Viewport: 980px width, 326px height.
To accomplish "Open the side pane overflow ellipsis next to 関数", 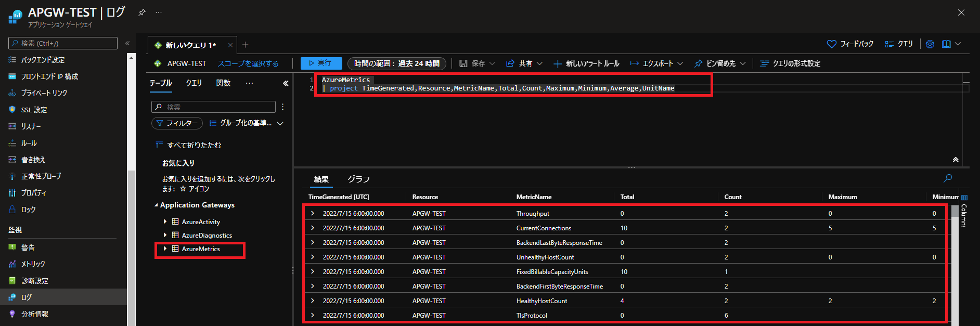I will click(250, 83).
